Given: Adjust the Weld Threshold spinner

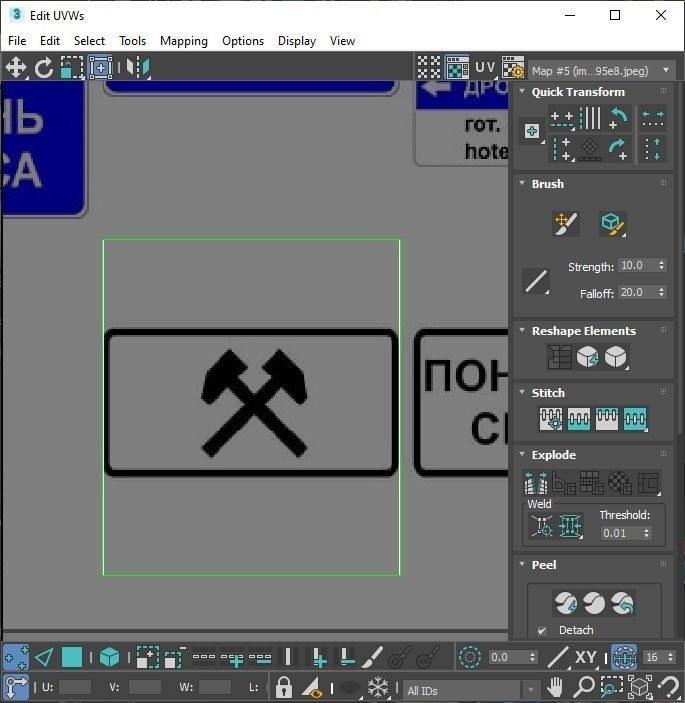Looking at the screenshot, I should tap(646, 533).
